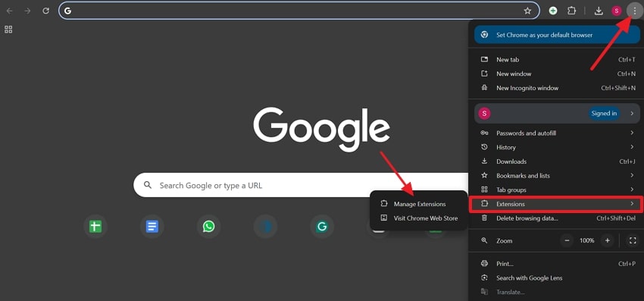Click the dark blue shortcut tile
Screen dimensions: 644x301
pos(265,226)
